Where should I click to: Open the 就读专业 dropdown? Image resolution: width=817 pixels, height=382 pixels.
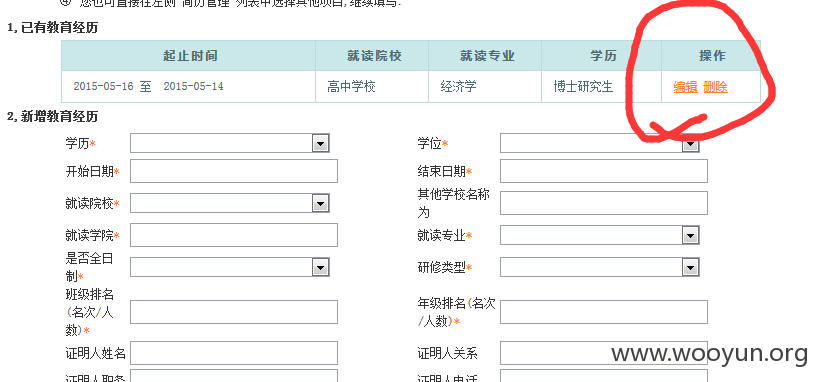click(599, 236)
